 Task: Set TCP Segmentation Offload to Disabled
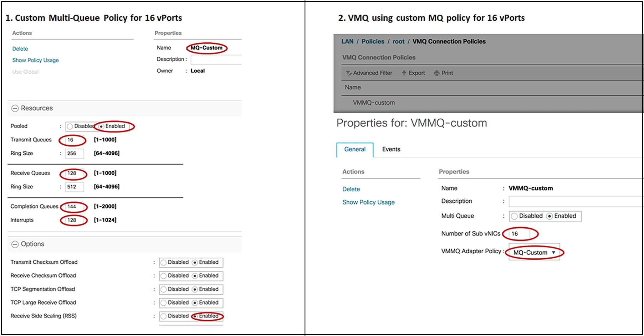click(x=163, y=289)
